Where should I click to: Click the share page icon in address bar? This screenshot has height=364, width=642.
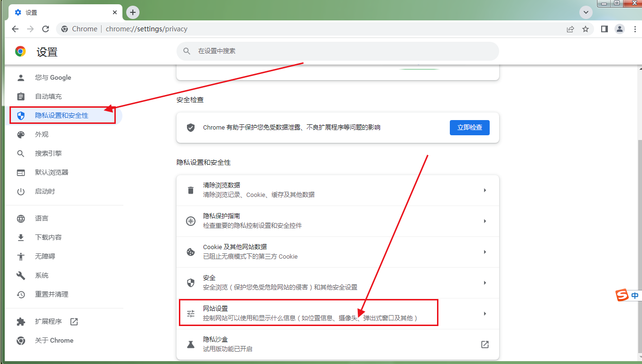tap(570, 29)
